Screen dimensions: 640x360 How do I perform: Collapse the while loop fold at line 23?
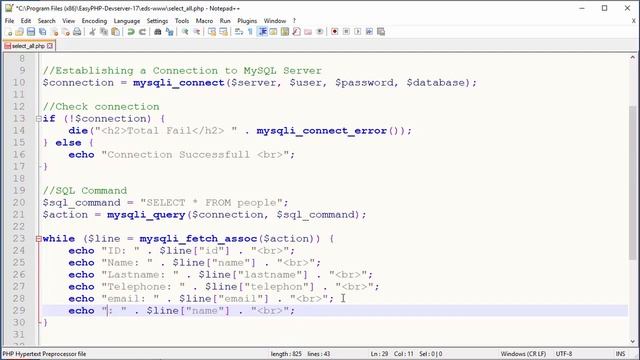pyautogui.click(x=38, y=239)
